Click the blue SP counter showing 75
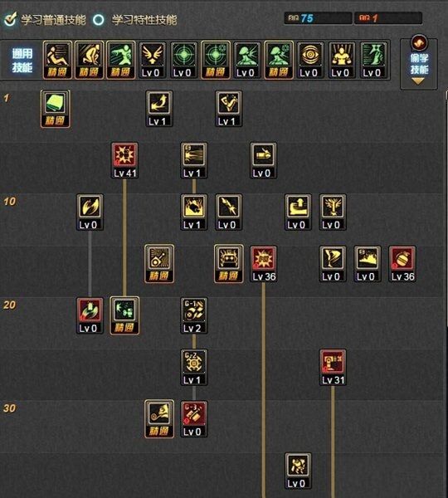The width and height of the screenshot is (448, 498). [318, 18]
